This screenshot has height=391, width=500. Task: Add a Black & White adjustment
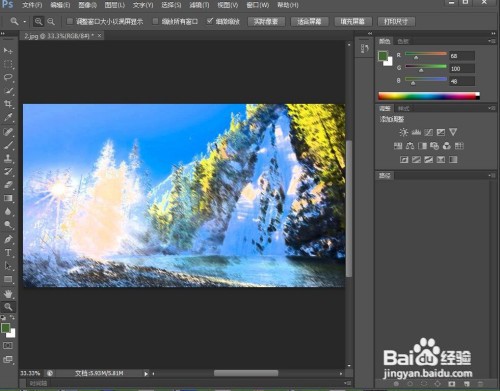(x=422, y=146)
